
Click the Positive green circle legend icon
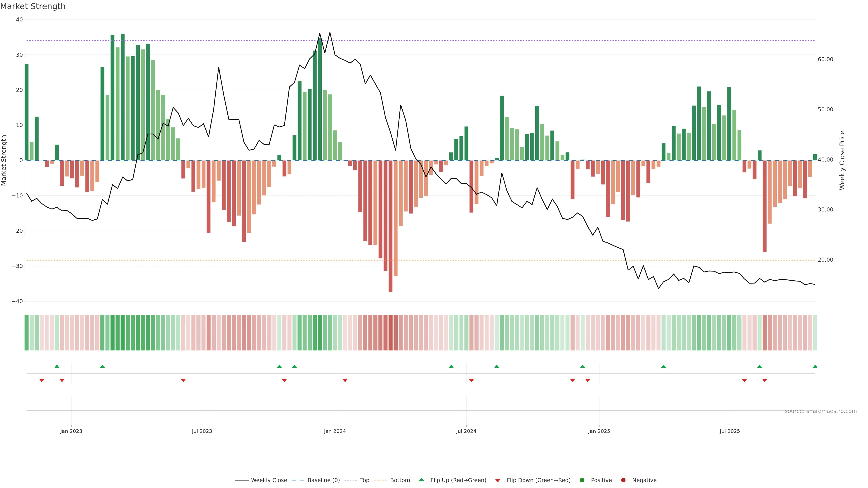coord(582,480)
